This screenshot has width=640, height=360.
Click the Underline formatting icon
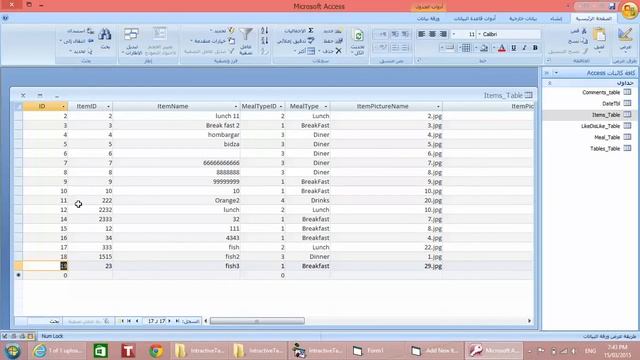[513, 48]
